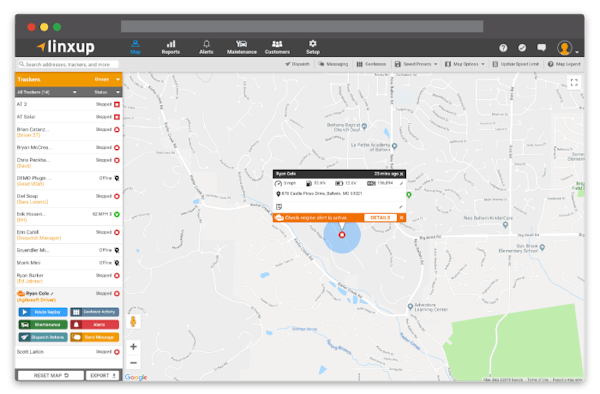Open the Alerts tab with bell icon
This screenshot has width=600, height=394.
click(x=206, y=47)
